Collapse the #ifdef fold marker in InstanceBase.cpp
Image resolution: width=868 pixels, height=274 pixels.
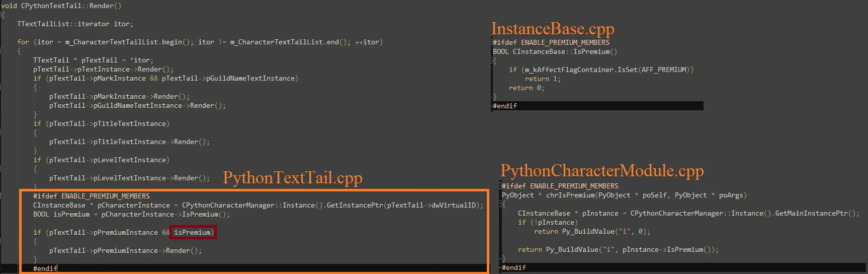(x=492, y=43)
